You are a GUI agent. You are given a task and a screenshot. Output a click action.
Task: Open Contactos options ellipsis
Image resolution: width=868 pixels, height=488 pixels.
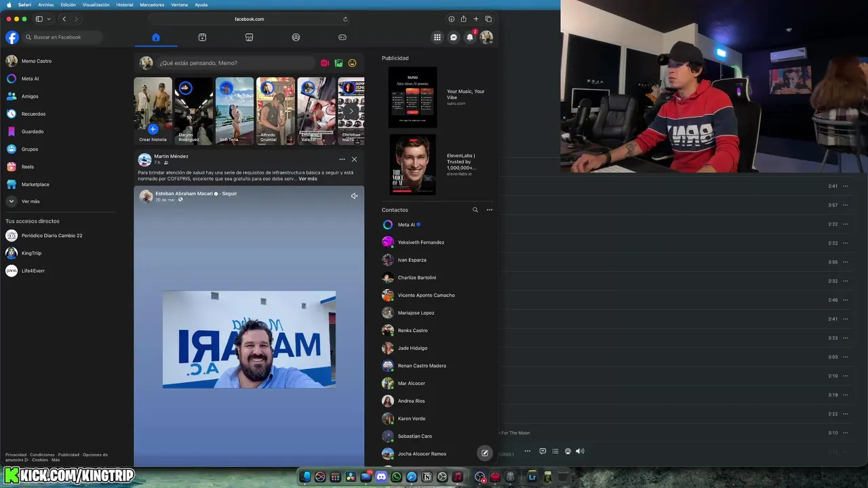coord(490,210)
